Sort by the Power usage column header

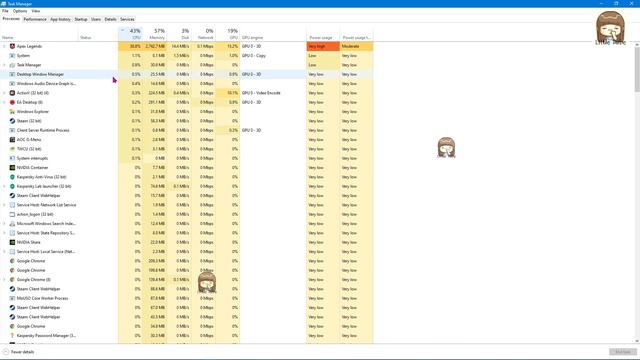(323, 34)
